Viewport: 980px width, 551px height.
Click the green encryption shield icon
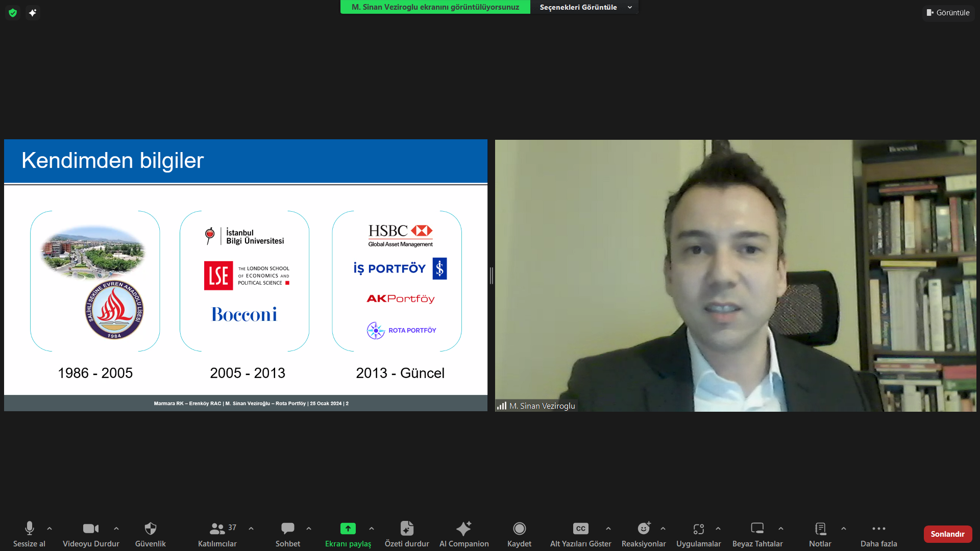[13, 13]
